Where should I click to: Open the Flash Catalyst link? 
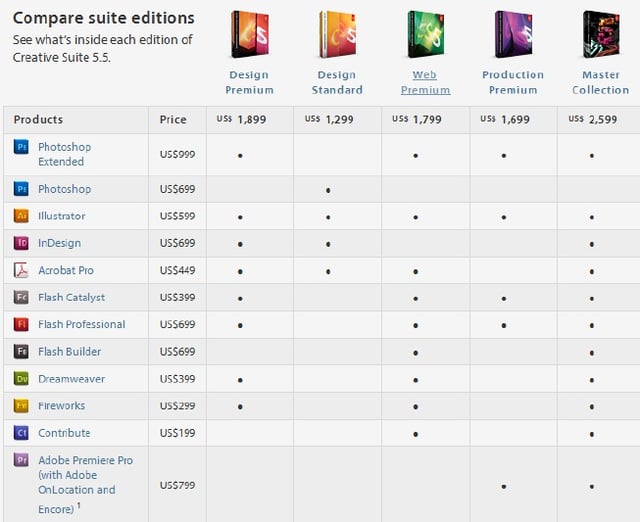(x=71, y=297)
